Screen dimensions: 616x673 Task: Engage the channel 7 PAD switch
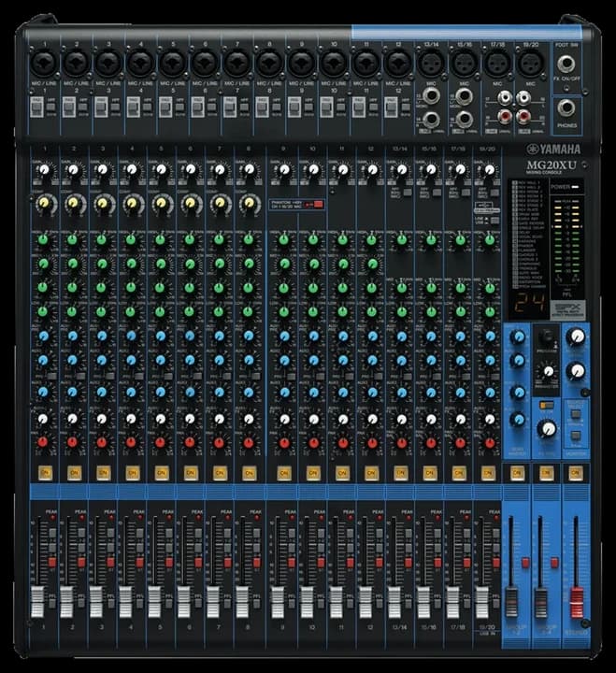[x=229, y=107]
